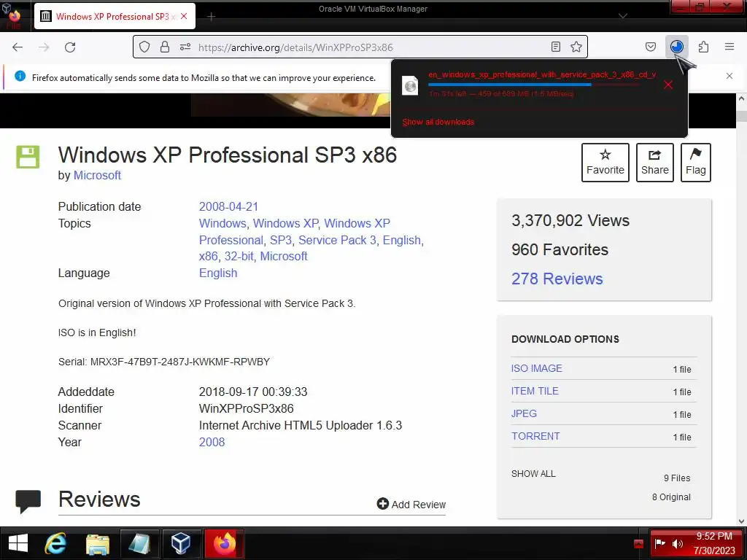
Task: Launch Internet Explorer from the taskbar
Action: (55, 543)
